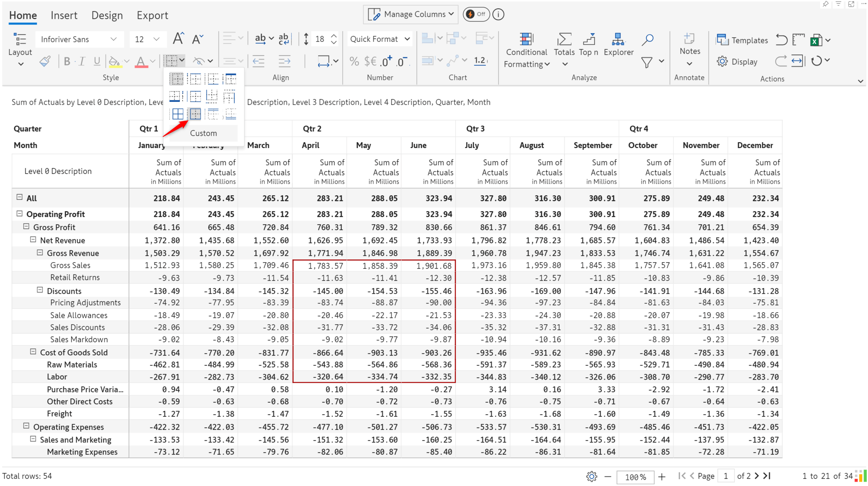The height and width of the screenshot is (486, 868).
Task: Click the fit-to-width column icon
Action: click(x=797, y=61)
